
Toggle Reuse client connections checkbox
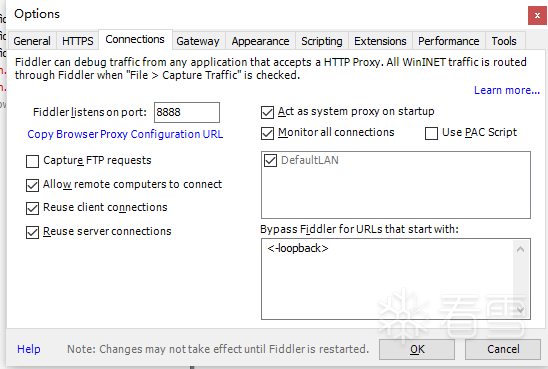coord(33,208)
